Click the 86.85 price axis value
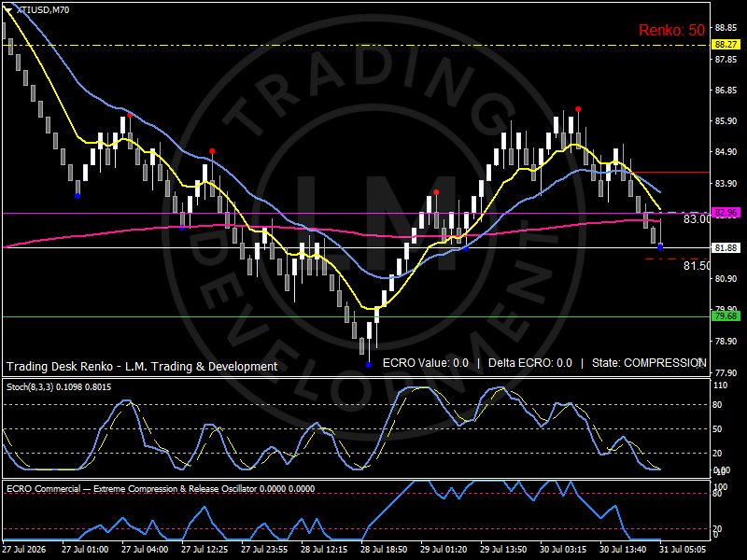 pyautogui.click(x=726, y=90)
